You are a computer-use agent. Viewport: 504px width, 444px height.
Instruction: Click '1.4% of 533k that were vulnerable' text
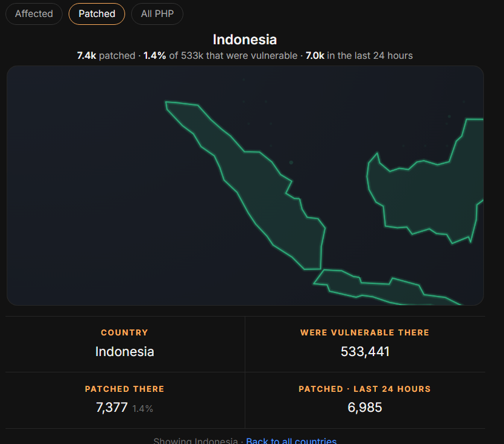tap(220, 56)
